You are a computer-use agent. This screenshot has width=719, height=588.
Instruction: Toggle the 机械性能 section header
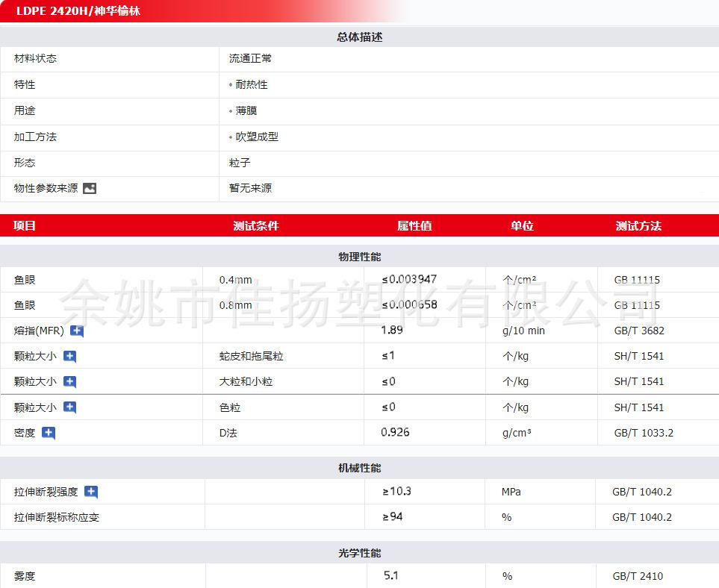[x=359, y=468]
